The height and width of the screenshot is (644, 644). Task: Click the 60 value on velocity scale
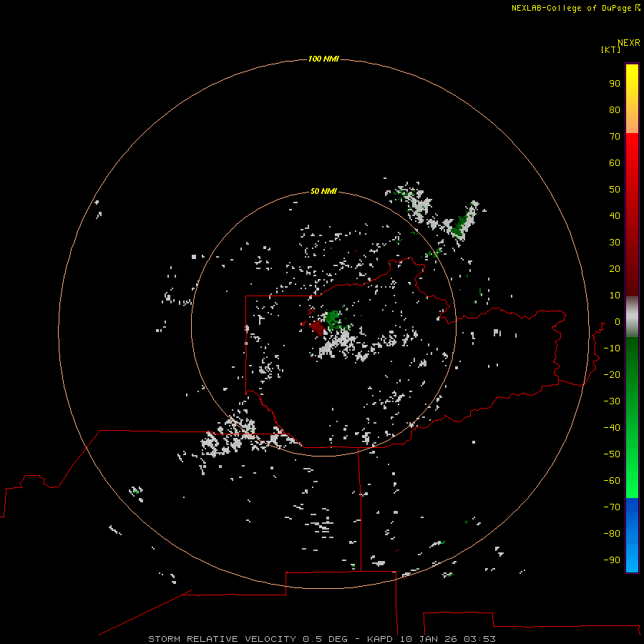tap(615, 162)
